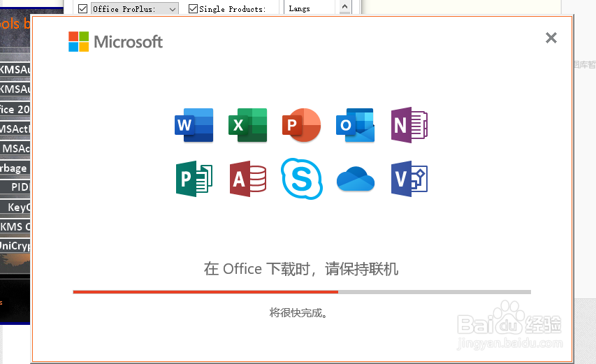Click the Publisher app icon

[x=194, y=179]
